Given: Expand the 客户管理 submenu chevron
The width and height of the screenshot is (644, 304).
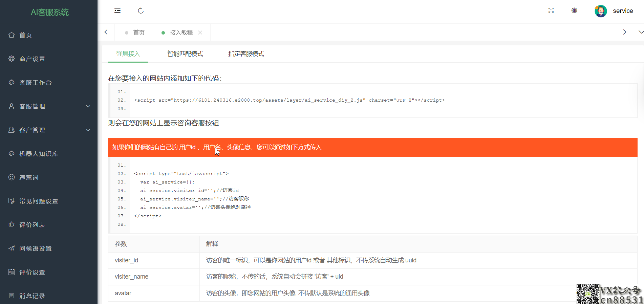Looking at the screenshot, I should pos(88,130).
